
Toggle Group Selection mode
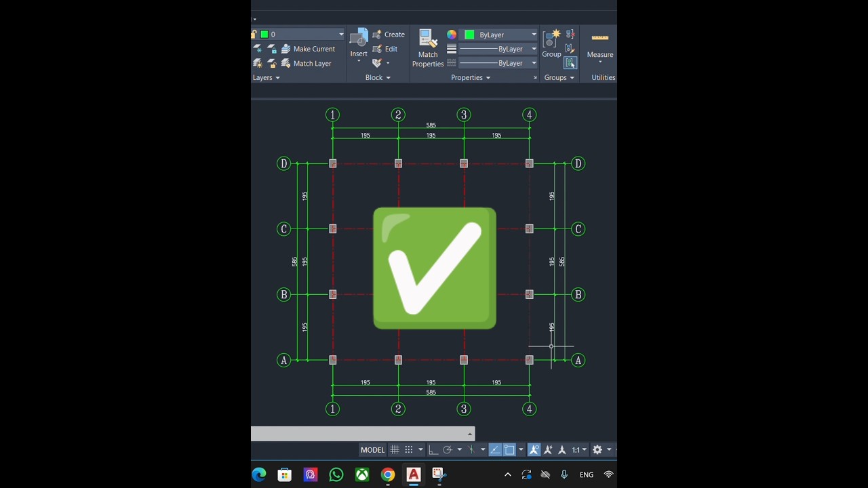pyautogui.click(x=570, y=63)
